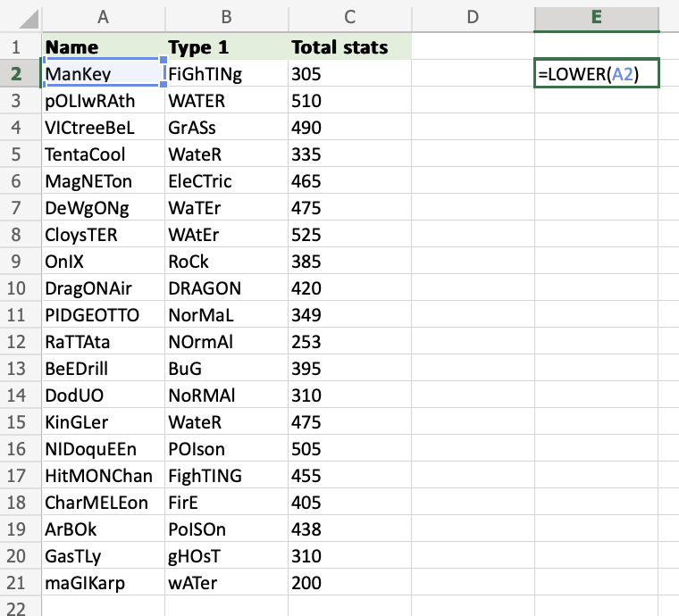The width and height of the screenshot is (679, 616).
Task: Select column A header
Action: [x=103, y=16]
